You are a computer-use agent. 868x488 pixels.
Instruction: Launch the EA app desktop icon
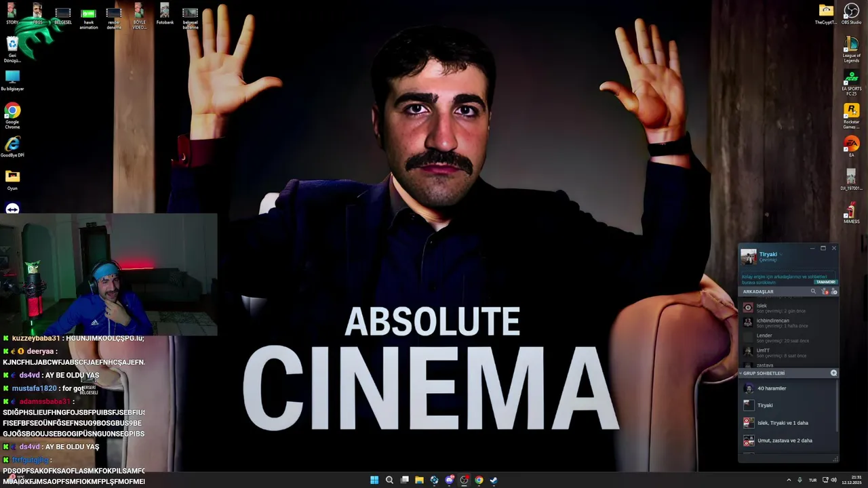coord(851,146)
